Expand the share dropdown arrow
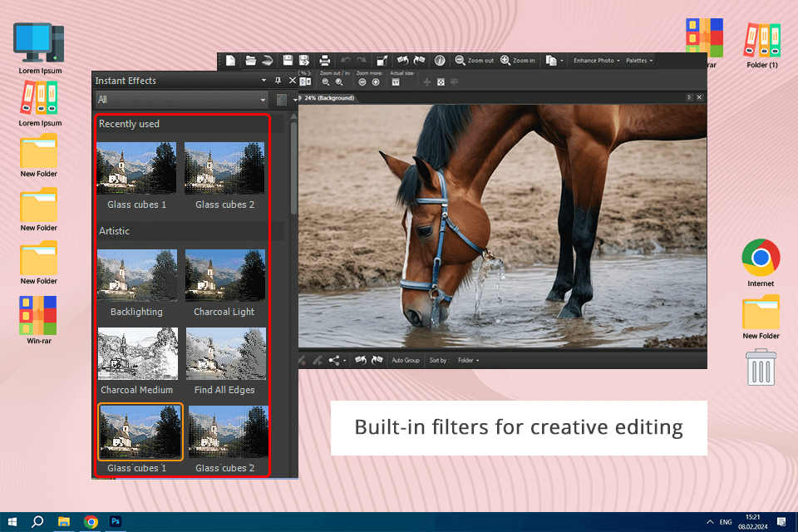Image resolution: width=798 pixels, height=532 pixels. (x=344, y=361)
